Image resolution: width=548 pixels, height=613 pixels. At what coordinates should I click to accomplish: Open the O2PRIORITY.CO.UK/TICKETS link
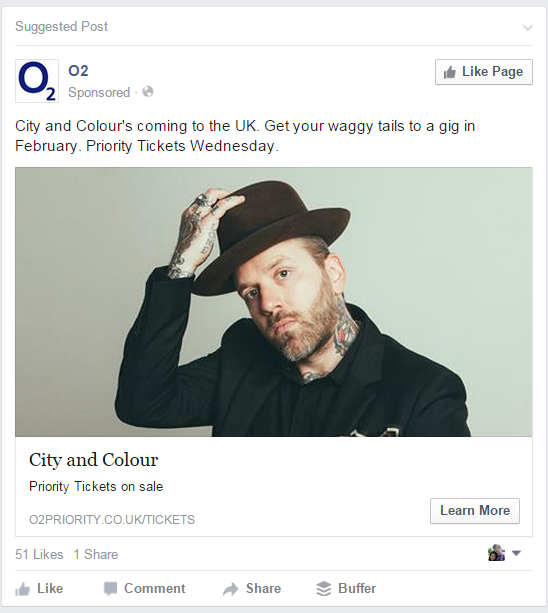(112, 520)
